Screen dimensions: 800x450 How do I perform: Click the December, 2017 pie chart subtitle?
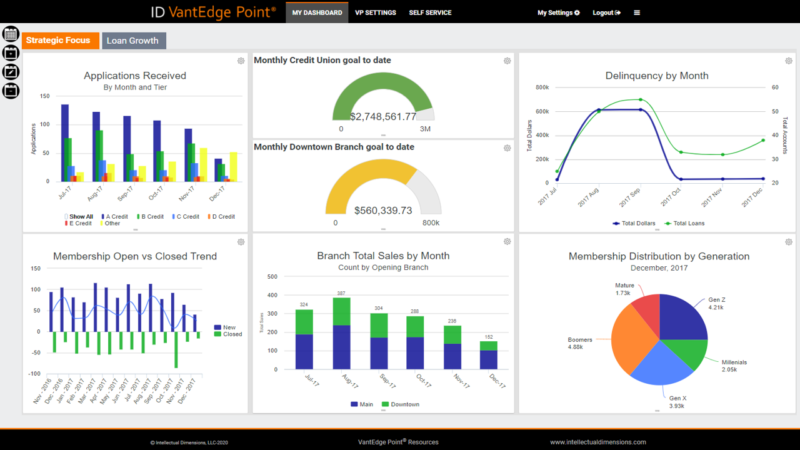[659, 268]
